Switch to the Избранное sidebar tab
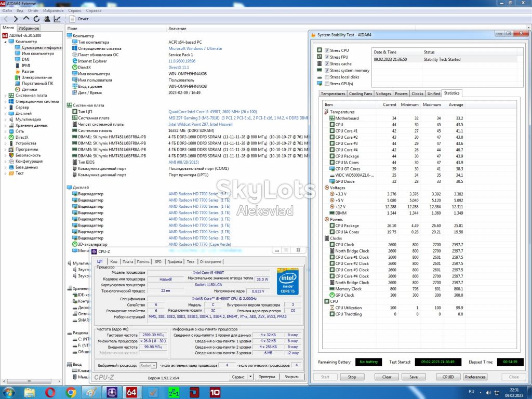Screen dimensions: 532x399 click(29, 28)
